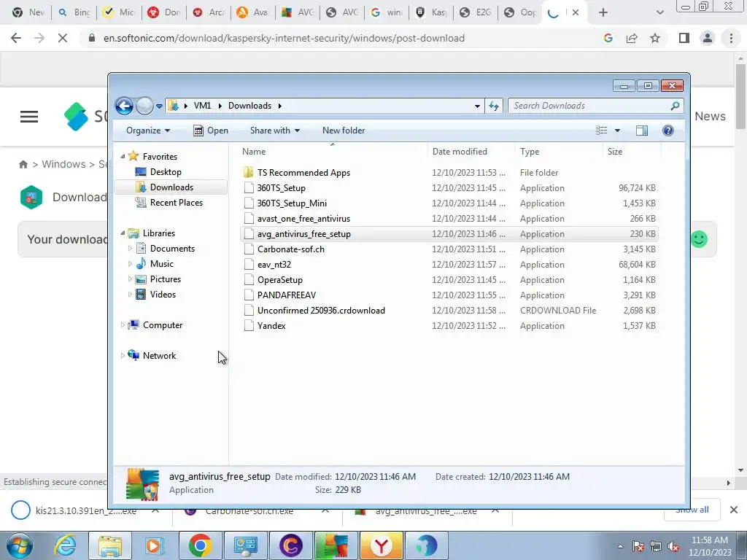The image size is (747, 560).
Task: Open Internet Explorer from taskbar
Action: (x=65, y=545)
